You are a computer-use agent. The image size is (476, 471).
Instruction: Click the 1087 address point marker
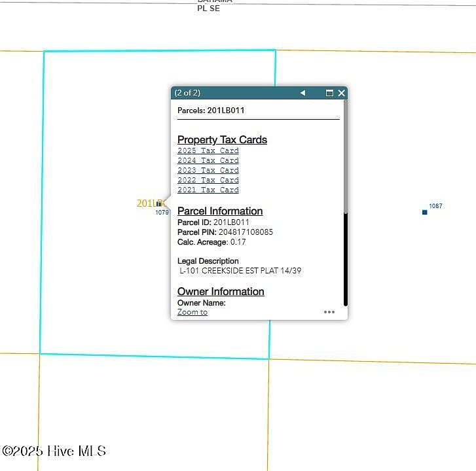(x=425, y=212)
